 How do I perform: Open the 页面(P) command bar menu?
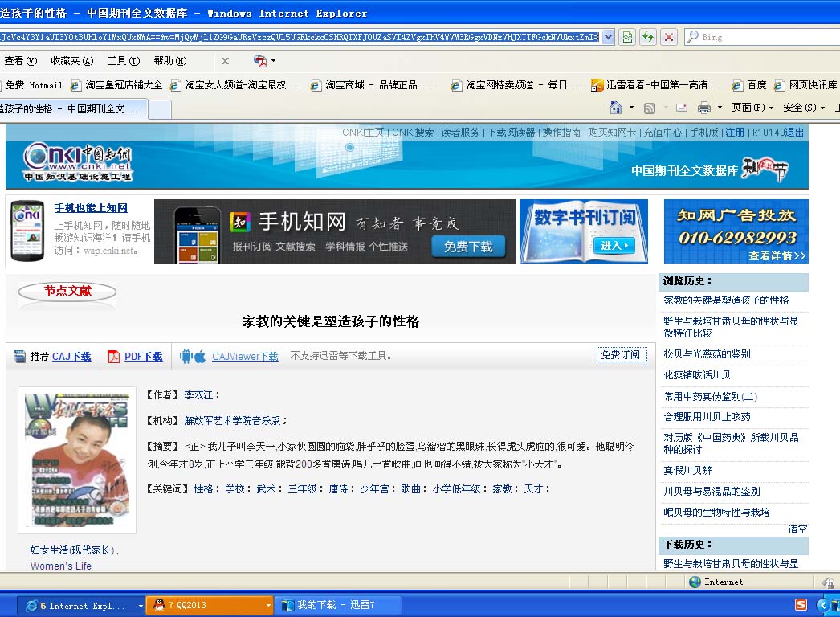[752, 108]
